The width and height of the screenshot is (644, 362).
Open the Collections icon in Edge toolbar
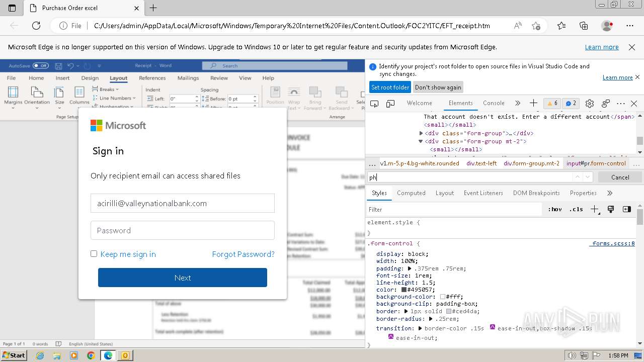click(584, 26)
